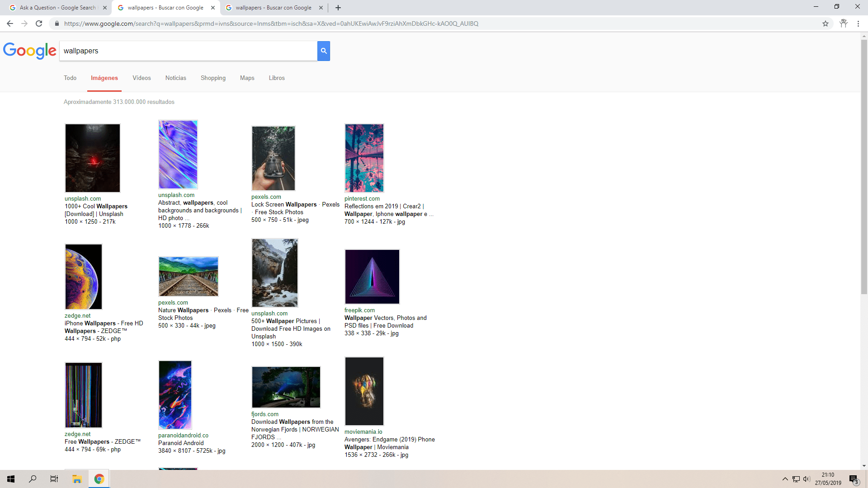Click the Google logo

pos(29,51)
